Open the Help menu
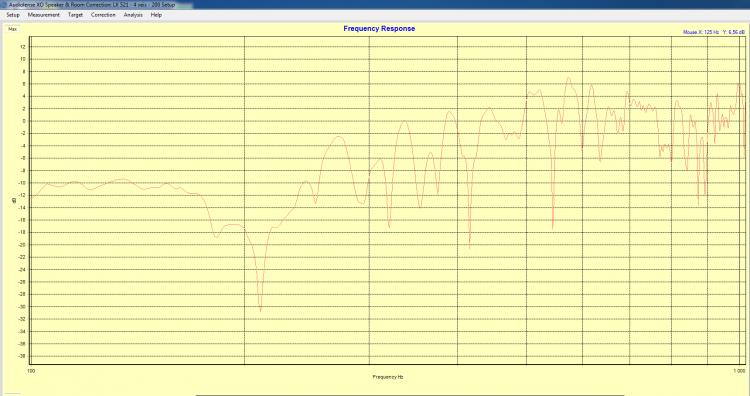750x396 pixels. pyautogui.click(x=156, y=15)
